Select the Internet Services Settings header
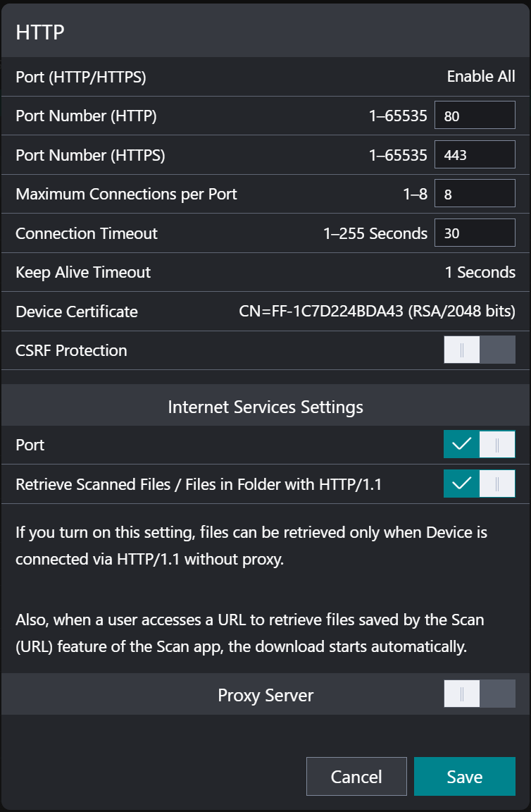The width and height of the screenshot is (531, 812). click(x=265, y=407)
